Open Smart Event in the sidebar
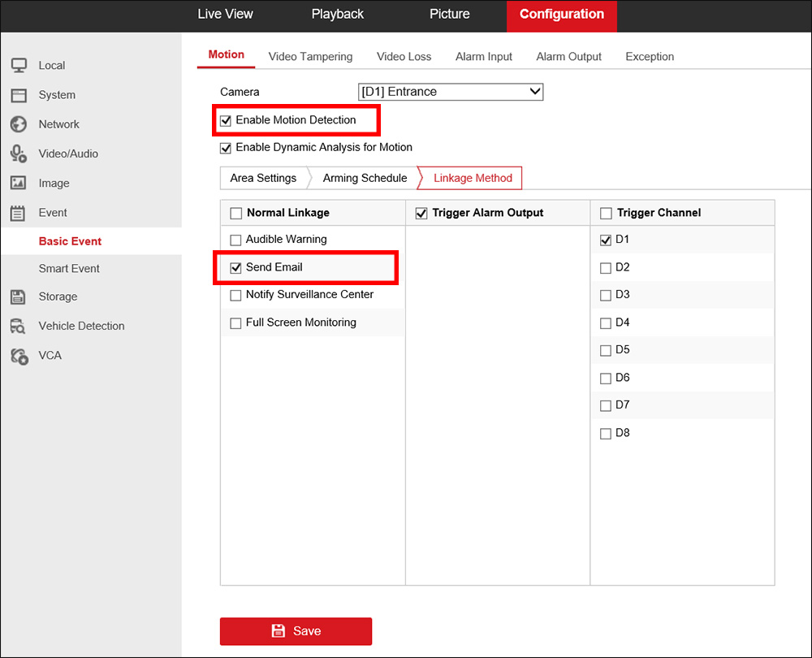Viewport: 812px width, 658px height. tap(69, 268)
